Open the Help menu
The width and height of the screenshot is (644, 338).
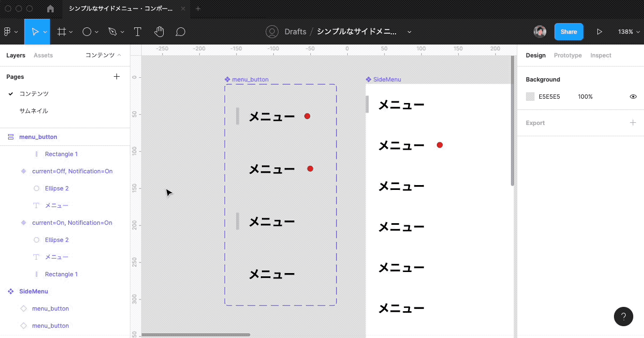click(623, 317)
